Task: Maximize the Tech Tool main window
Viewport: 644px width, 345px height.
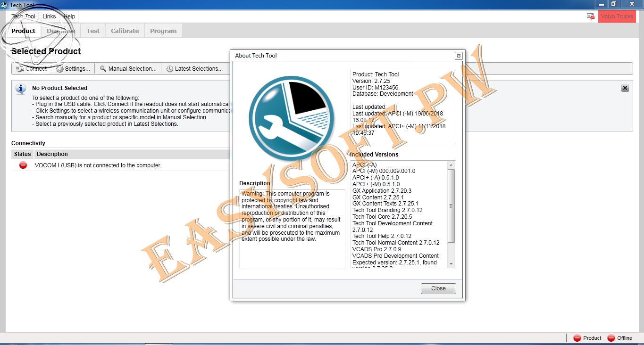Action: pos(614,4)
